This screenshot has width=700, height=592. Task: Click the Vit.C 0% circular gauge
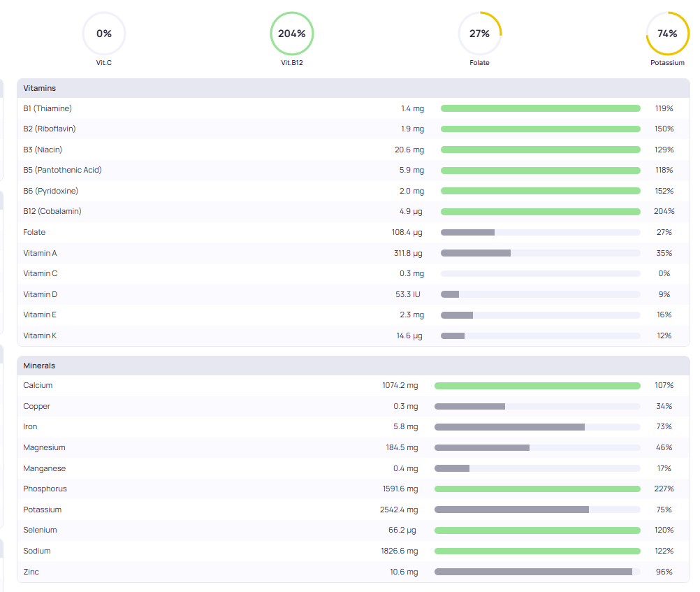tap(103, 33)
